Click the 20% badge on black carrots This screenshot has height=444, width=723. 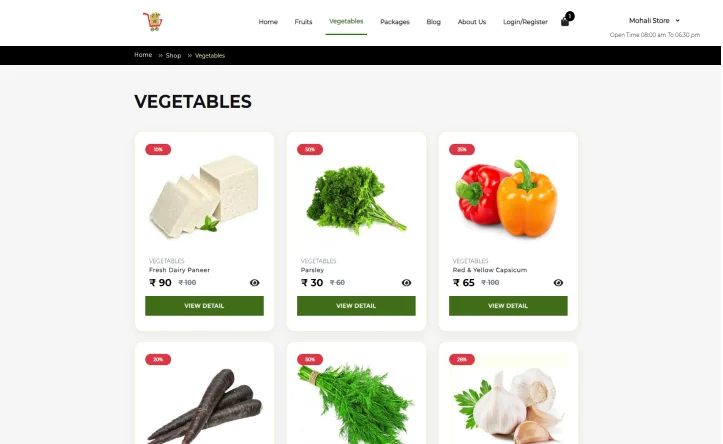click(x=158, y=359)
